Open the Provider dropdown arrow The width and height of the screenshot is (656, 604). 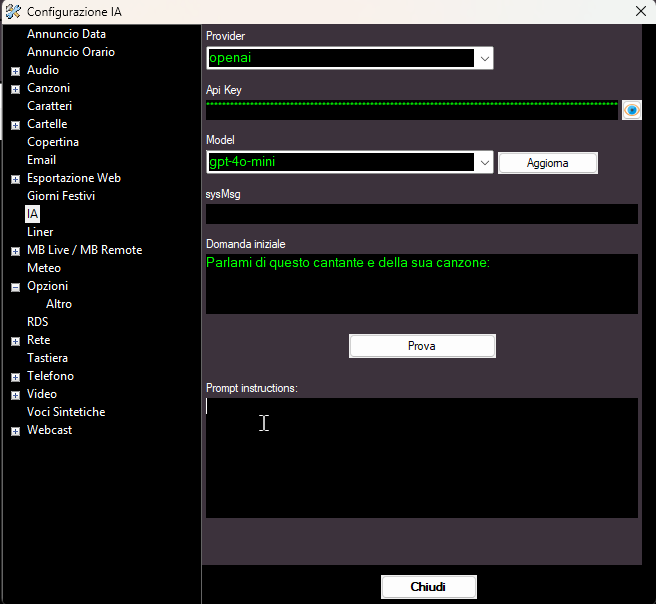(484, 59)
